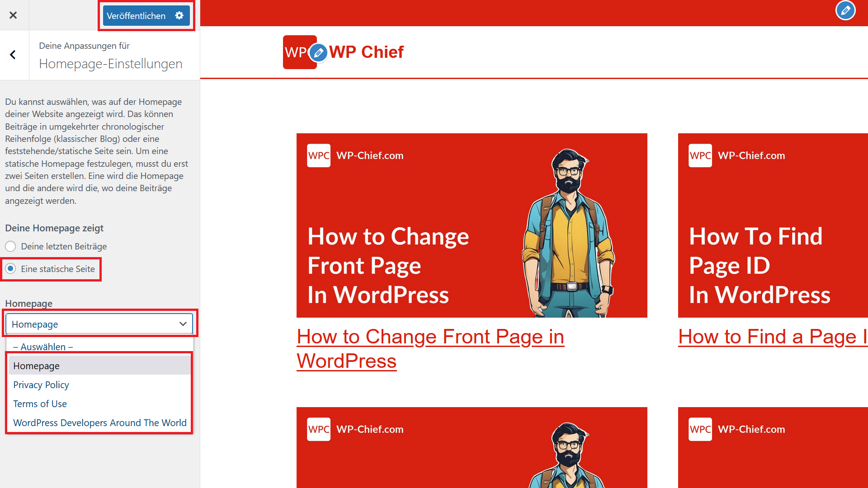Open the Homepage select dropdown
Viewport: 868px width, 488px height.
coord(99,324)
